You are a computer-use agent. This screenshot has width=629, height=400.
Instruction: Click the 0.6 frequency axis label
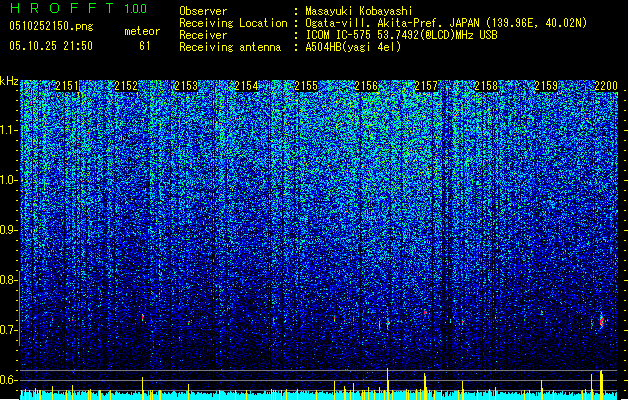click(8, 380)
